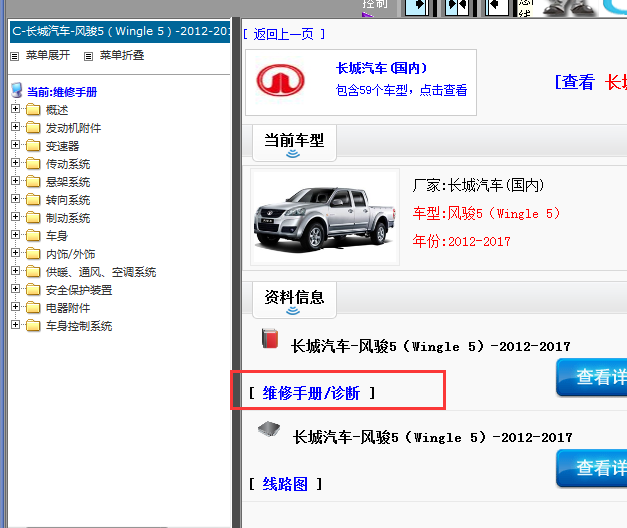Click the 电器附件 folder icon
The image size is (627, 528).
33,307
